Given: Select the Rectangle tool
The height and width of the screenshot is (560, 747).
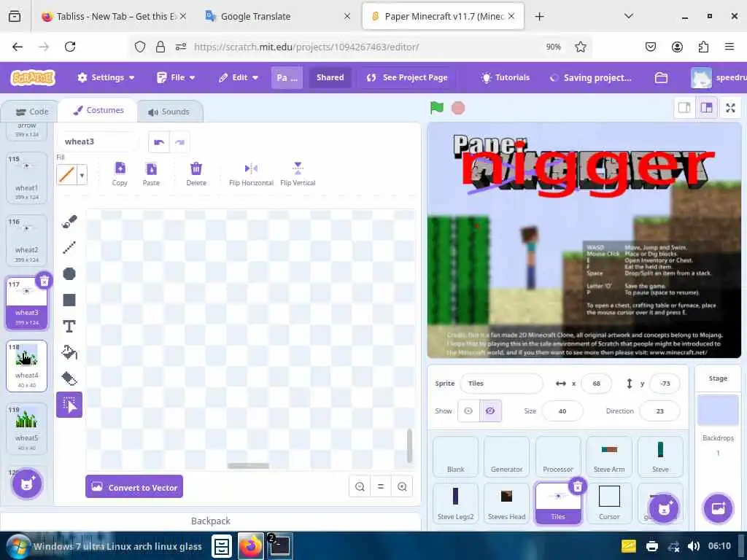Looking at the screenshot, I should click(x=69, y=300).
